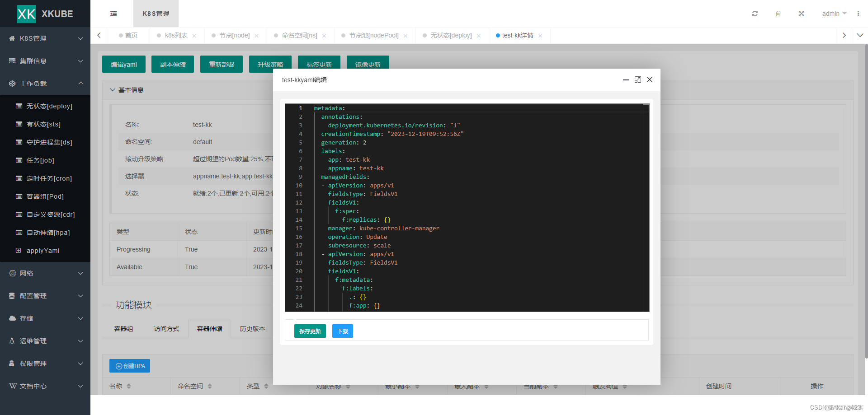Close the 命名空间[ns] tab
The width and height of the screenshot is (868, 415).
[x=324, y=36]
